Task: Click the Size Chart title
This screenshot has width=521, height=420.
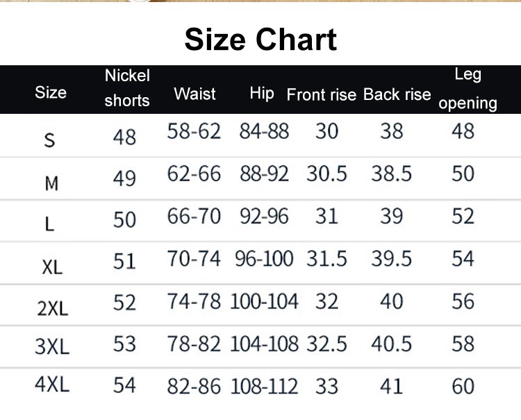Action: [260, 40]
